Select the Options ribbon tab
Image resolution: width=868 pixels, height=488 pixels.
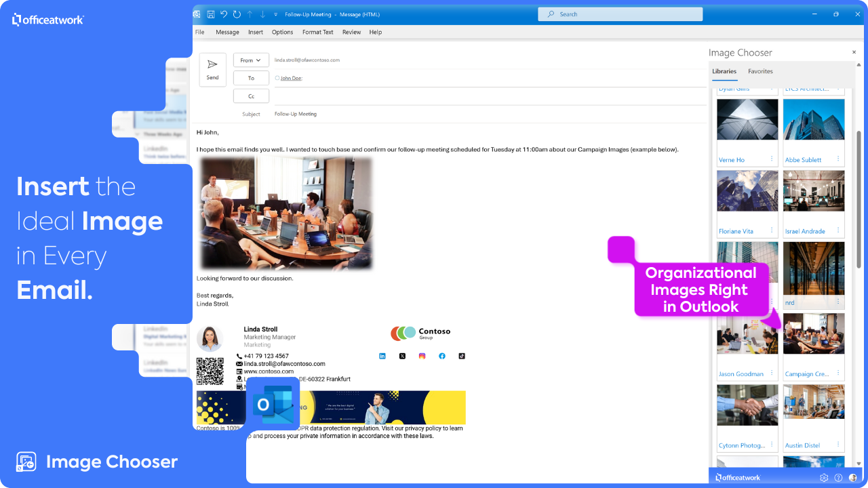[x=282, y=32]
